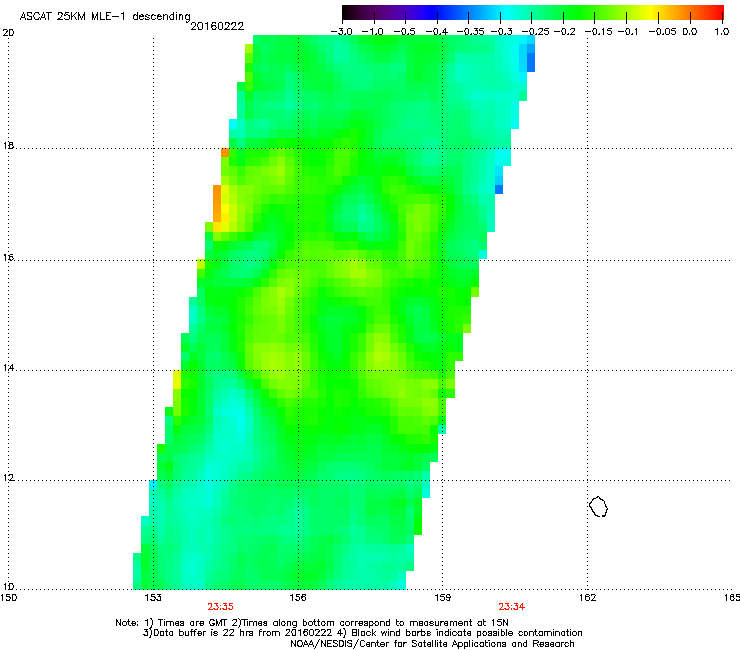
Task: Click longitude axis label 150
Action: [8, 598]
